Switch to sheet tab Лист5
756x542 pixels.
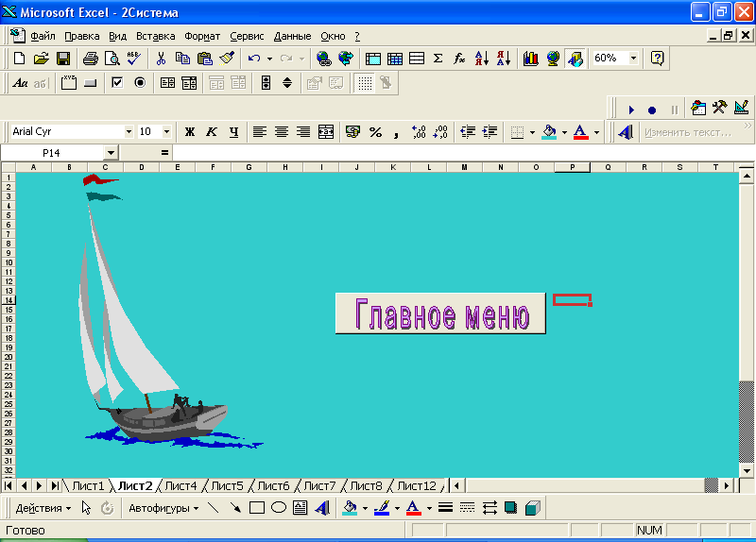(x=227, y=485)
